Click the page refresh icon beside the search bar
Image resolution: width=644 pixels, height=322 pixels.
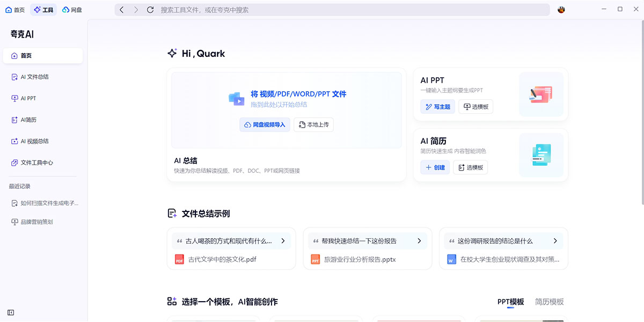click(x=150, y=9)
